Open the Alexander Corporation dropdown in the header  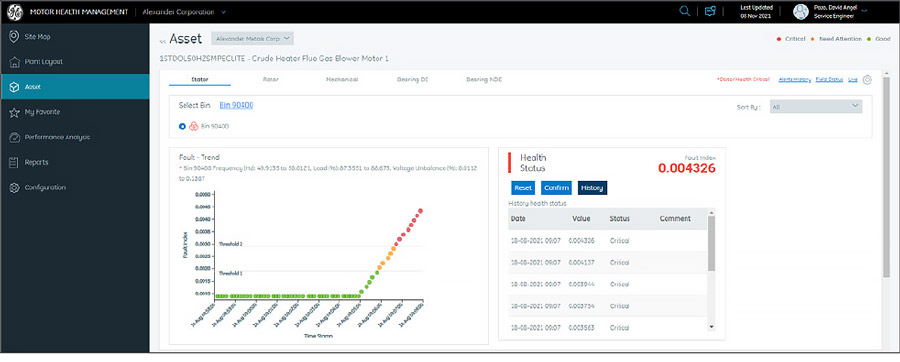pos(184,12)
